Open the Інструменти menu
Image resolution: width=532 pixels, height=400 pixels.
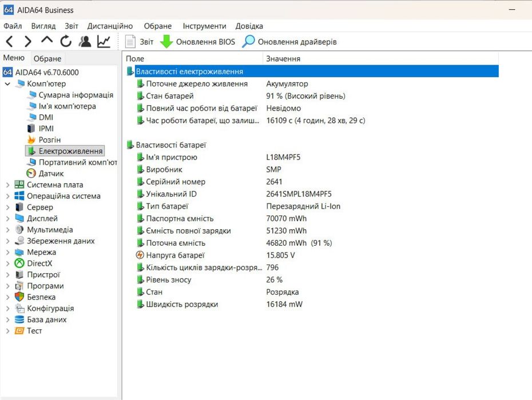point(204,26)
